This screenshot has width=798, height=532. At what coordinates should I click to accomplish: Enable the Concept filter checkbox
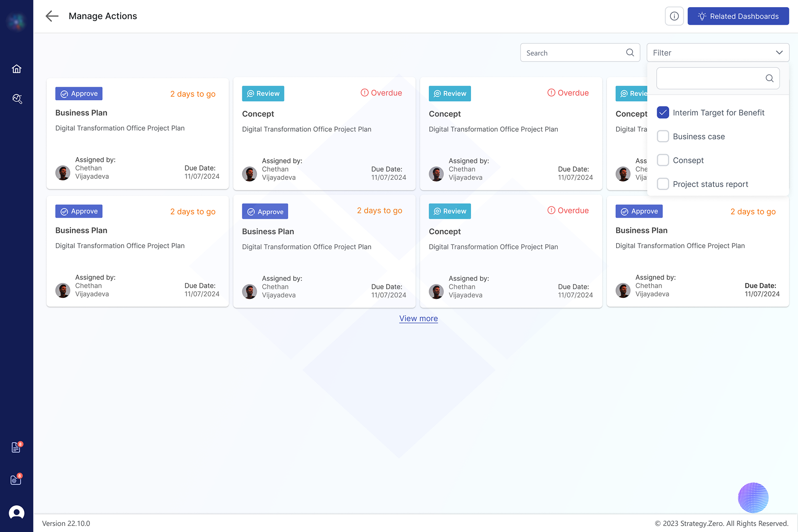(662, 160)
